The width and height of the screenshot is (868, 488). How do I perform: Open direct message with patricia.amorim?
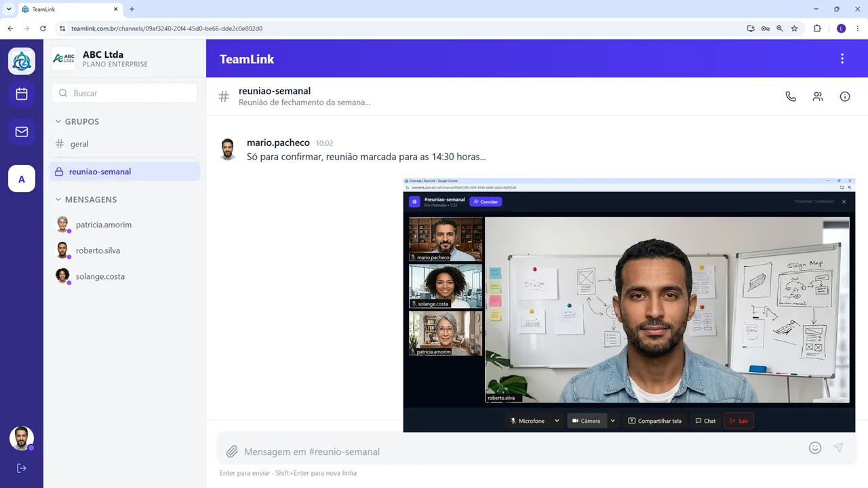tap(125, 225)
